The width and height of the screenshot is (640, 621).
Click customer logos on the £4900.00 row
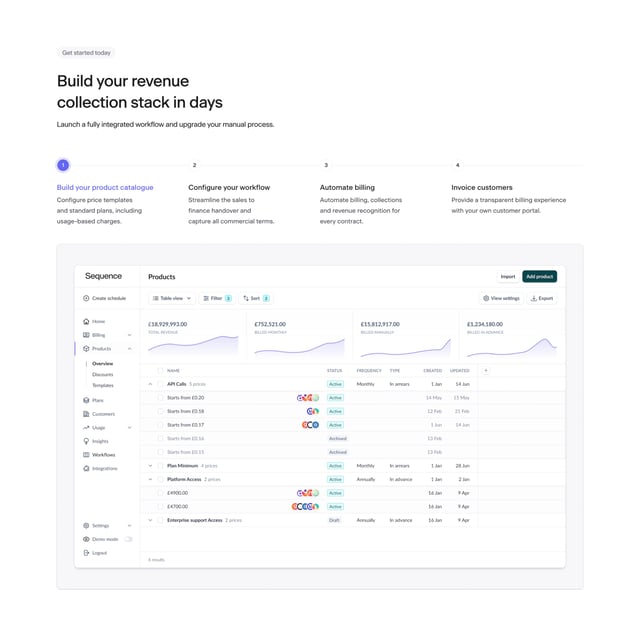308,493
